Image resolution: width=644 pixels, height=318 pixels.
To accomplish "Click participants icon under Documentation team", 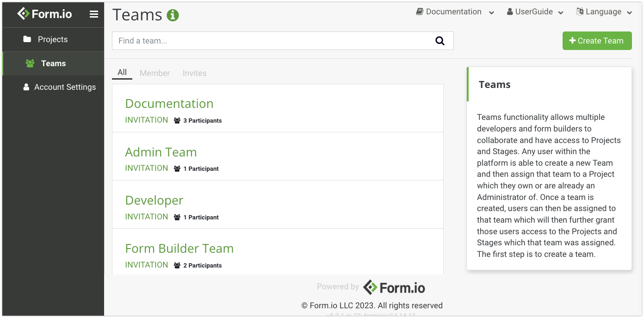I will [177, 120].
